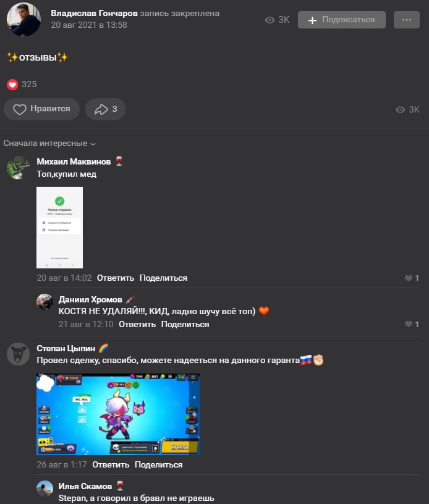Image resolution: width=429 pixels, height=504 pixels.
Task: Click the views eye icon near Подписаться
Action: pos(270,20)
